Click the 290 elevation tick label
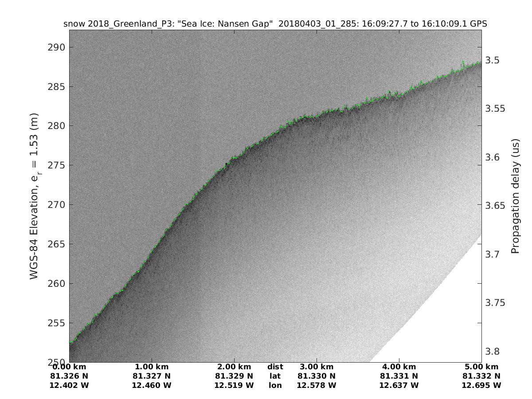532x399 pixels. pos(56,47)
